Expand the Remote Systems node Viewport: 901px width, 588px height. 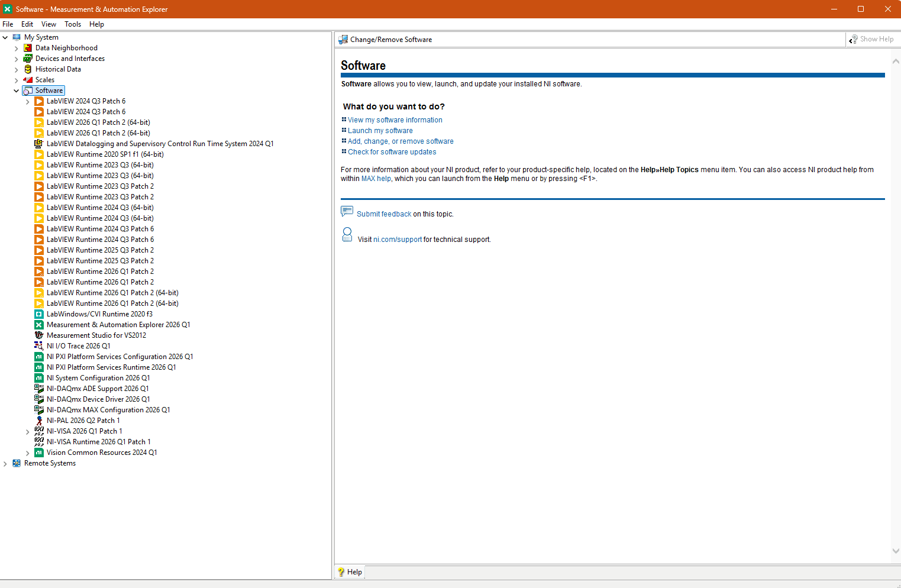click(x=5, y=464)
